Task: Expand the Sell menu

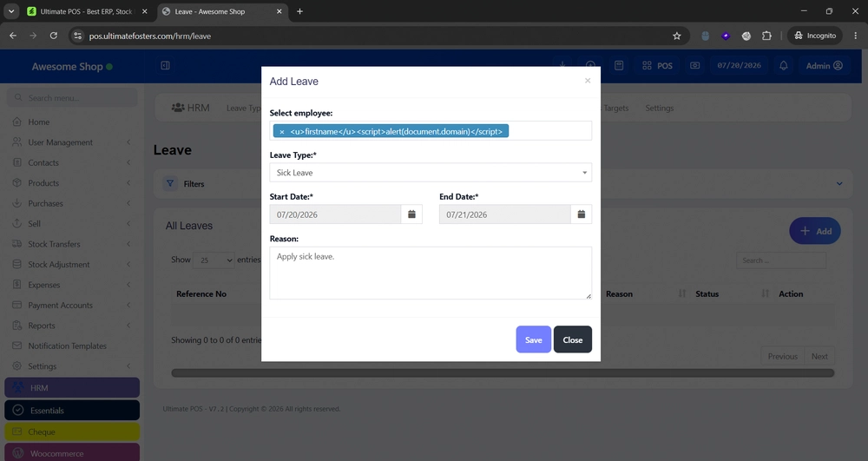Action: 72,224
